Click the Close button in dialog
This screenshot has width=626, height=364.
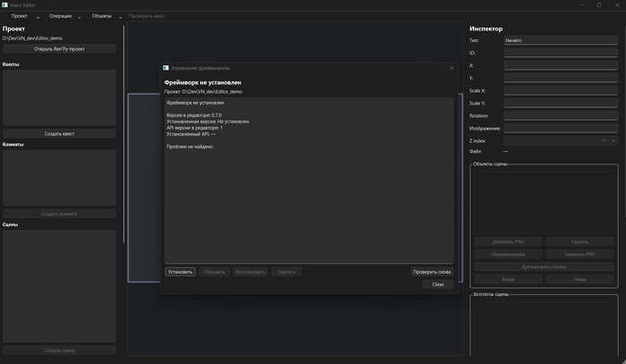click(x=438, y=284)
